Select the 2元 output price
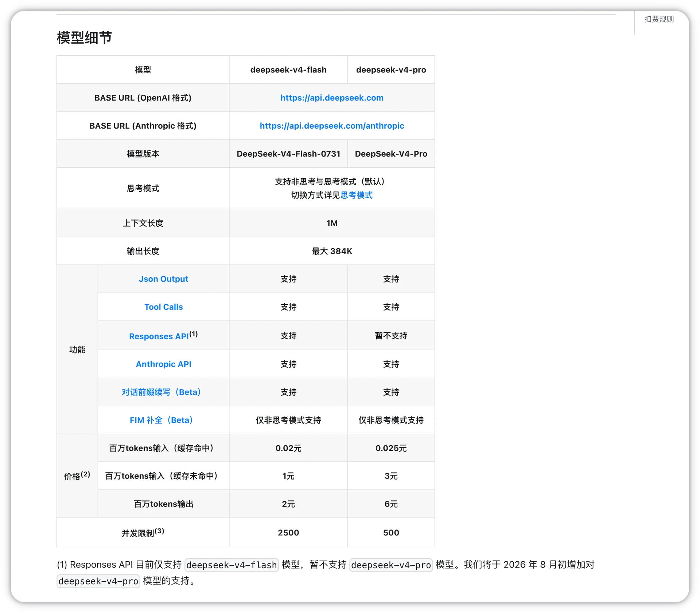 pyautogui.click(x=288, y=504)
